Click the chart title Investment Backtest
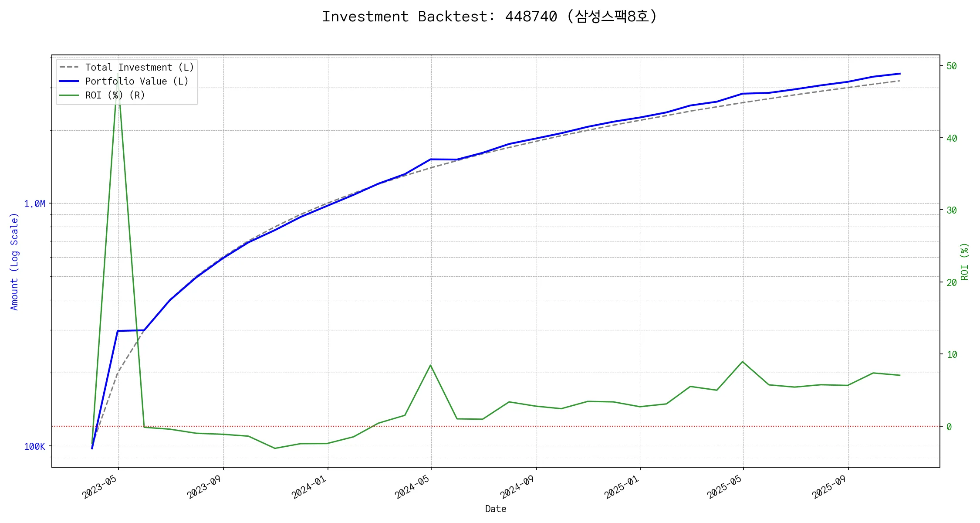 point(490,17)
